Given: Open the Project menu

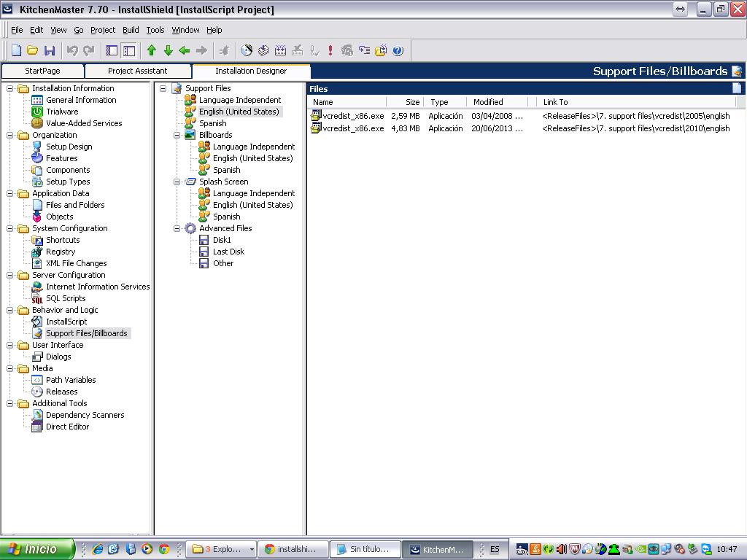Looking at the screenshot, I should click(103, 30).
